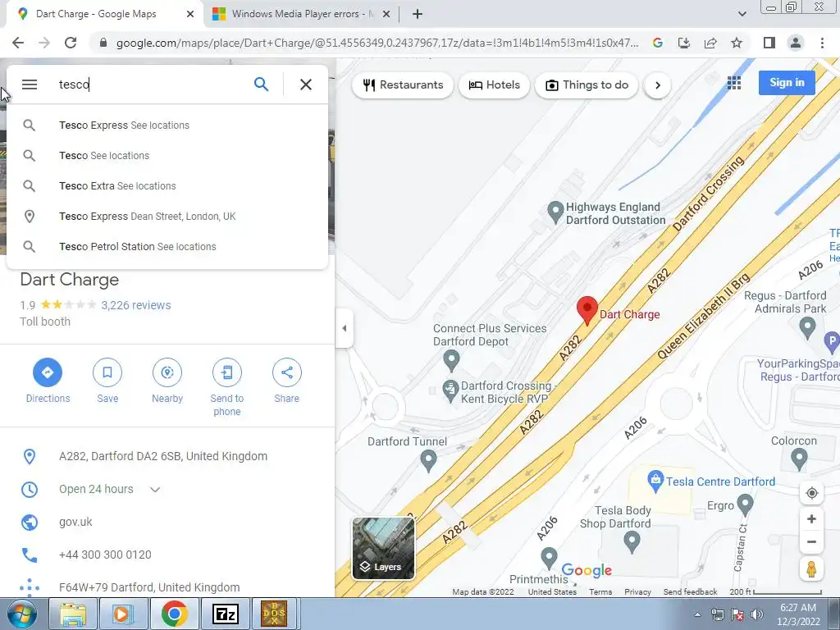Show your location on map
Screen dimensions: 840x630
(x=811, y=493)
